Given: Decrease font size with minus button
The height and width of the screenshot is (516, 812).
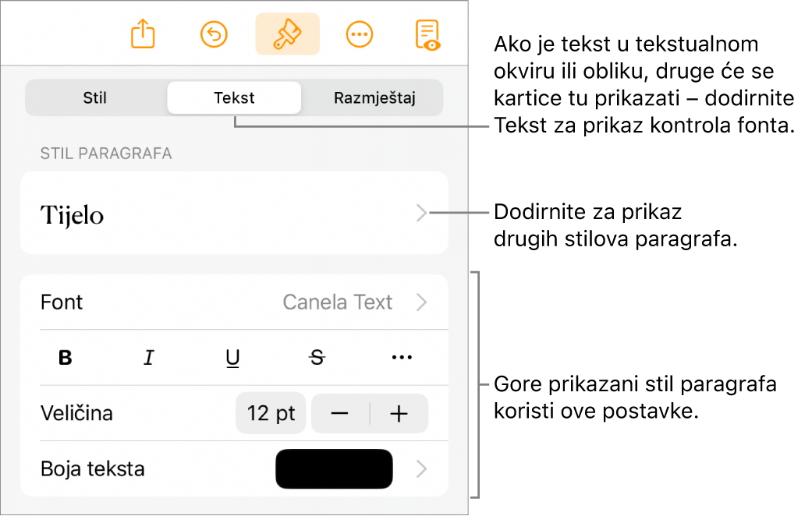Looking at the screenshot, I should [340, 414].
